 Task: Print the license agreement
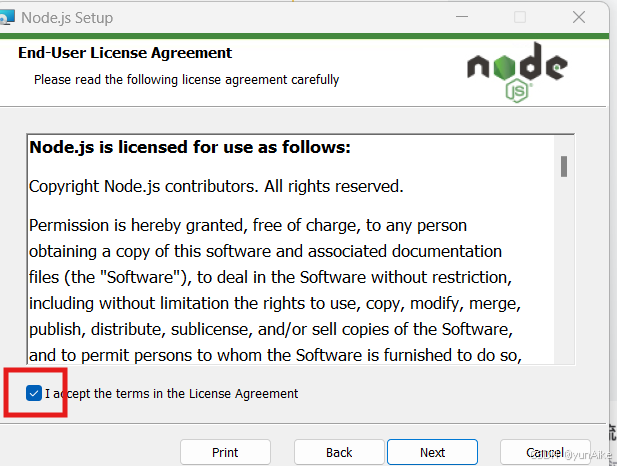225,452
